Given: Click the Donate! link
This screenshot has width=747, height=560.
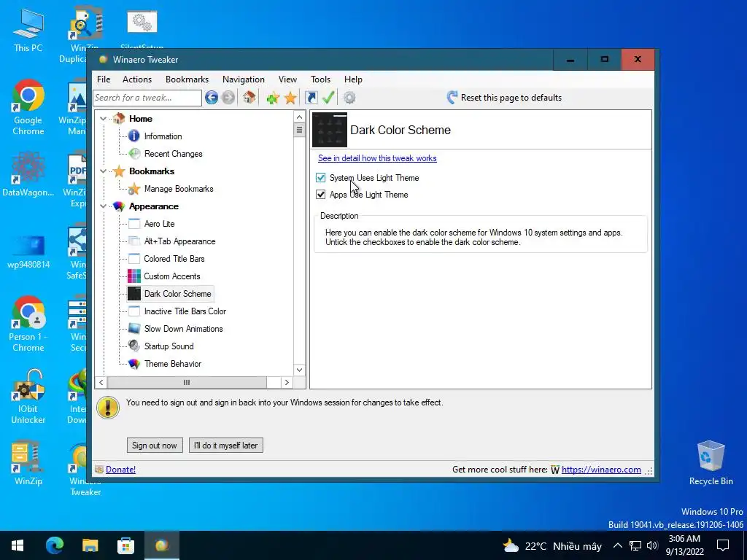Looking at the screenshot, I should pos(120,470).
